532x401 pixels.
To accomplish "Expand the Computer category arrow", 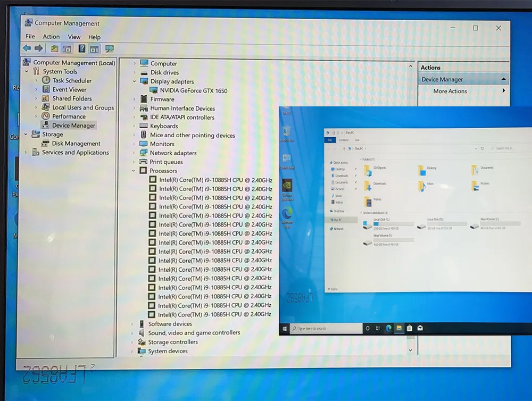I will pyautogui.click(x=135, y=63).
